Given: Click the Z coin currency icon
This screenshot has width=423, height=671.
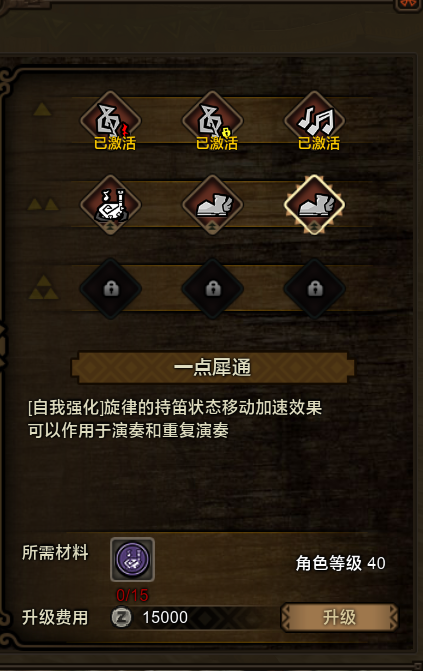Looking at the screenshot, I should pyautogui.click(x=122, y=617).
